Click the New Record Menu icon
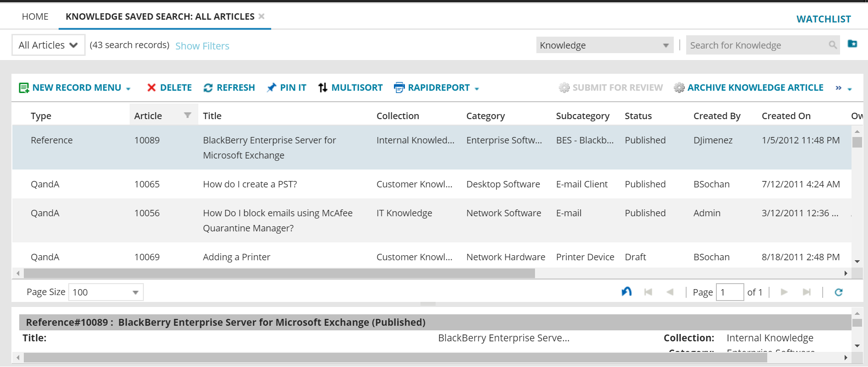Viewport: 868px width, 367px height. [24, 88]
